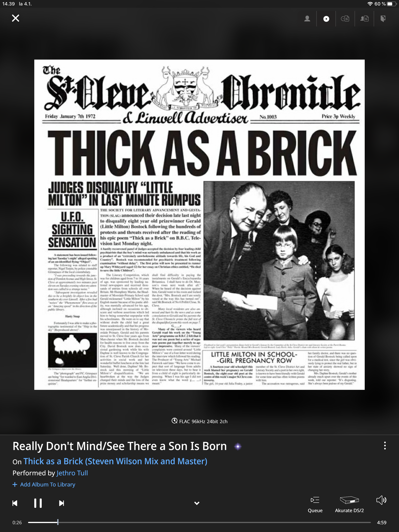This screenshot has height=532, width=399.
Task: Open the credits view icon
Action: 383,18
